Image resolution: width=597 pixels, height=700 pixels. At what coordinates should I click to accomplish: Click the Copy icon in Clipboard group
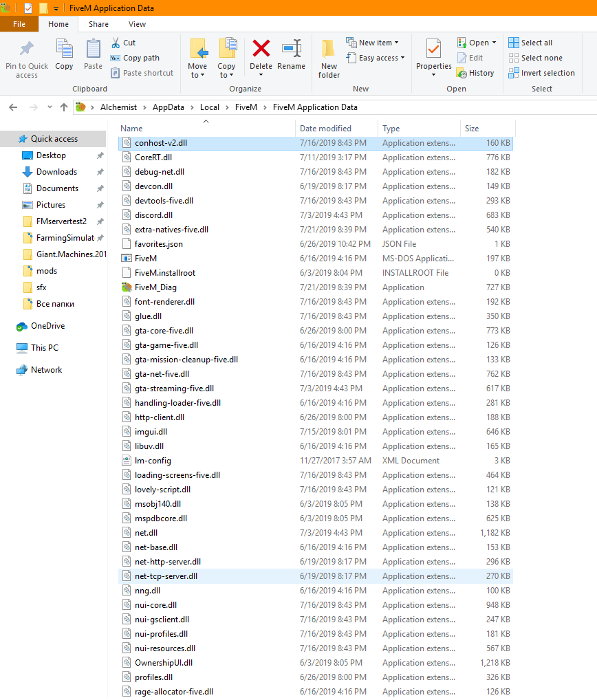point(64,49)
